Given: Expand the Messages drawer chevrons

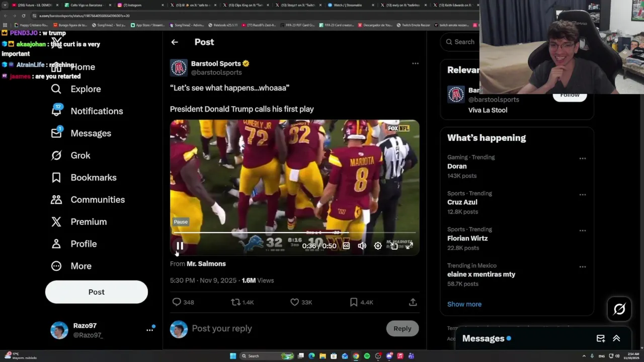Looking at the screenshot, I should [x=616, y=338].
